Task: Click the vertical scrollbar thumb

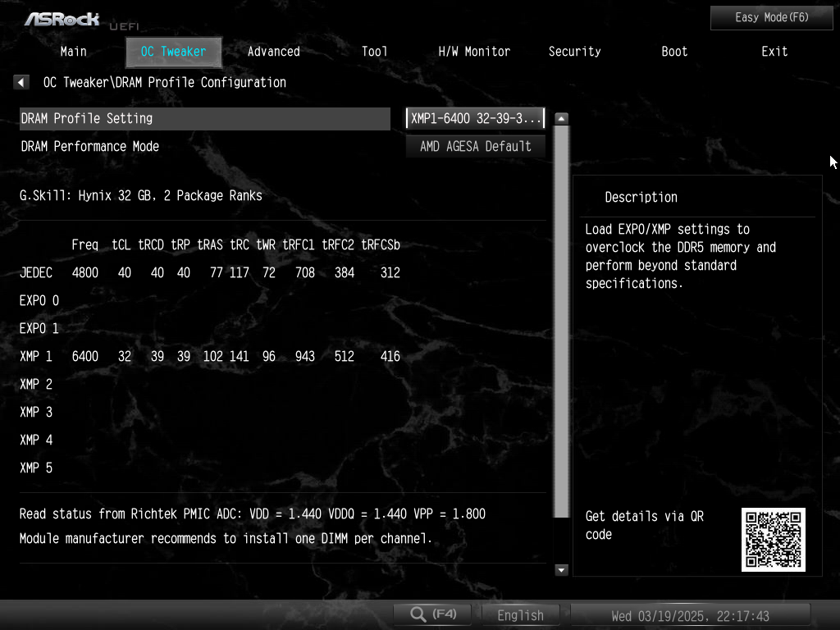Action: click(561, 322)
